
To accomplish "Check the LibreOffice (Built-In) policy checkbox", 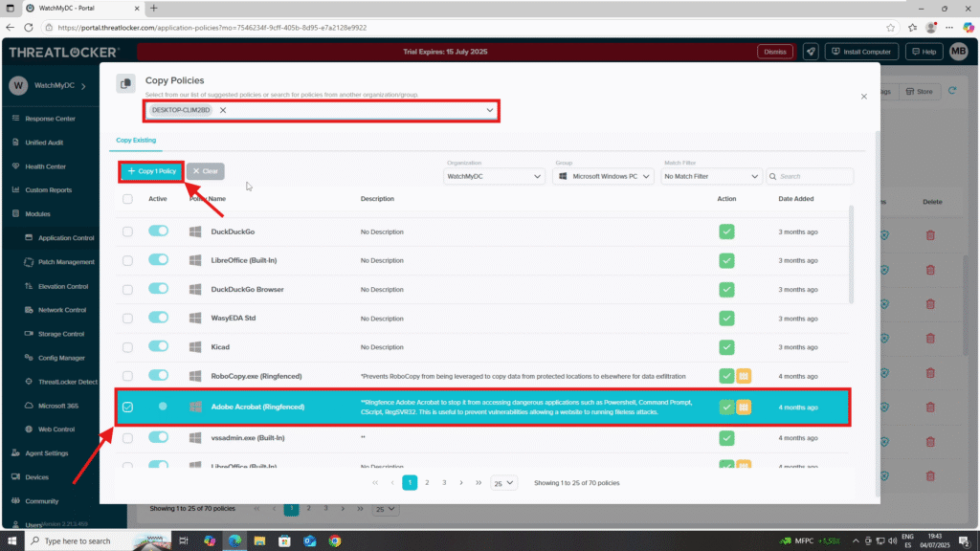I will 127,260.
